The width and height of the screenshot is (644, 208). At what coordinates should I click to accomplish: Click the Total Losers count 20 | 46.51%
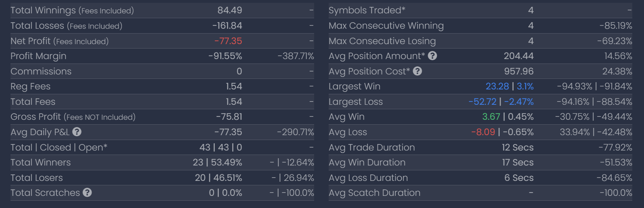click(x=218, y=178)
